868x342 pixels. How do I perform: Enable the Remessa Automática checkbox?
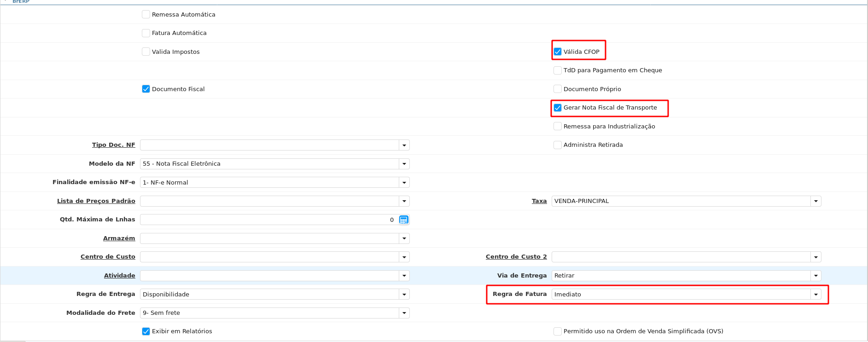[x=146, y=15]
